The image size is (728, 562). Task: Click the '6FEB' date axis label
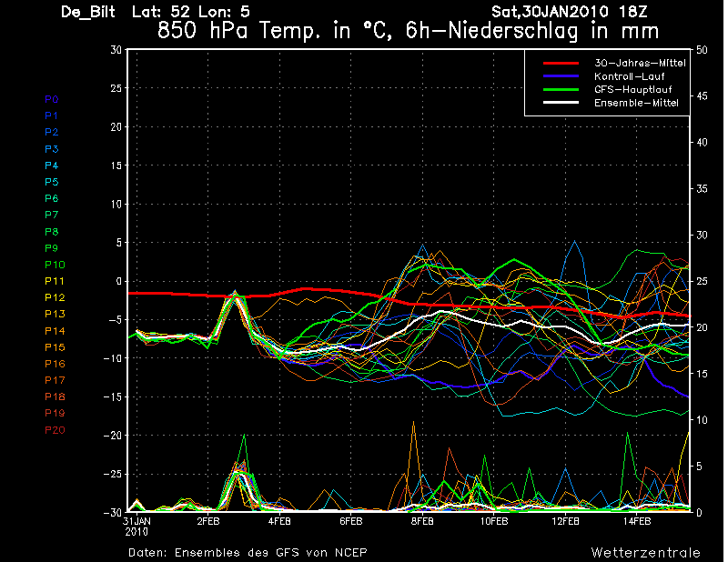(351, 521)
